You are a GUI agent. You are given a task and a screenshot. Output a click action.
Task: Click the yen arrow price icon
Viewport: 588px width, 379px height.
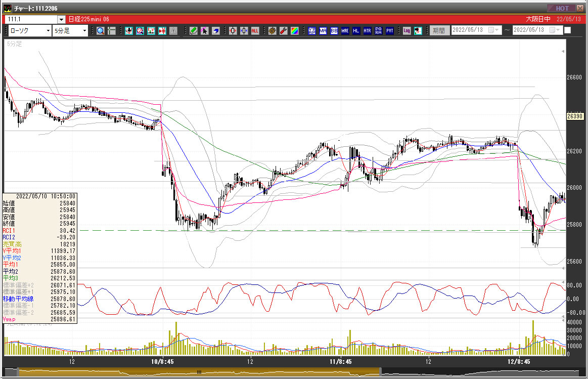[x=162, y=31]
